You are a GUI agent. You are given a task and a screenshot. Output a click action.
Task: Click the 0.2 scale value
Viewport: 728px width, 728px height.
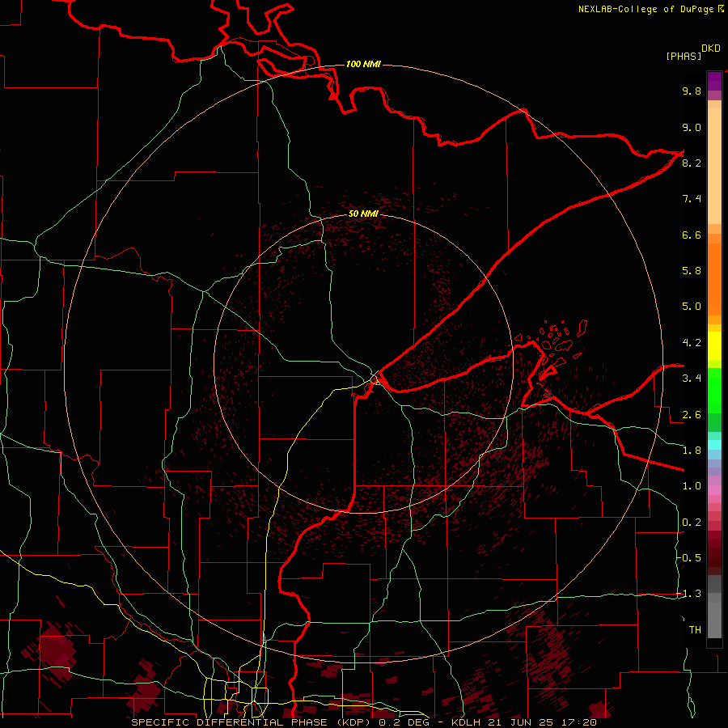coord(692,523)
